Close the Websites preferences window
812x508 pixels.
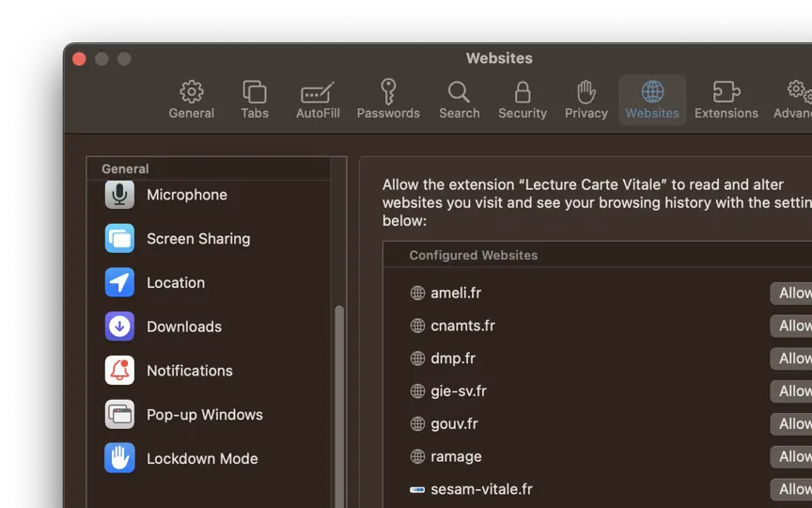pyautogui.click(x=79, y=58)
